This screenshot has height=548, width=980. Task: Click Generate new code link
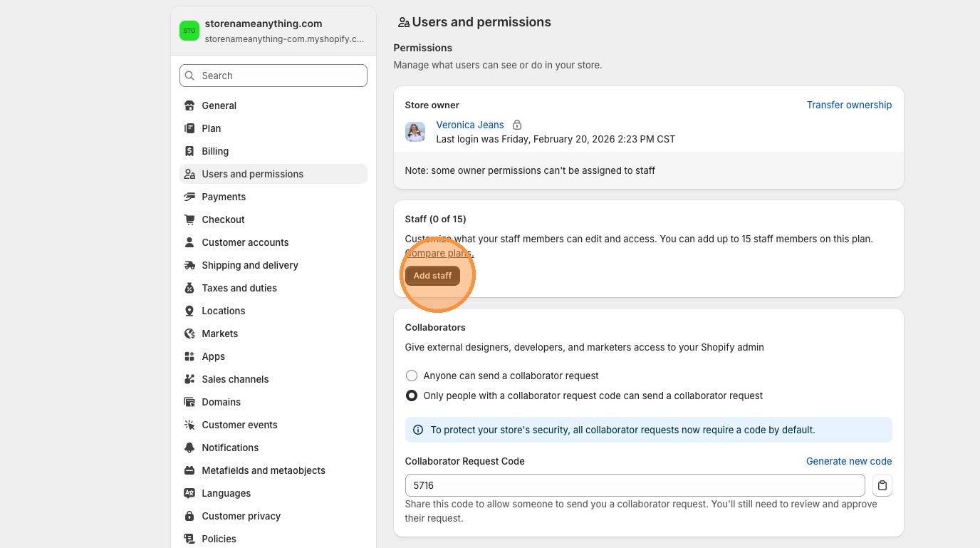(x=849, y=461)
